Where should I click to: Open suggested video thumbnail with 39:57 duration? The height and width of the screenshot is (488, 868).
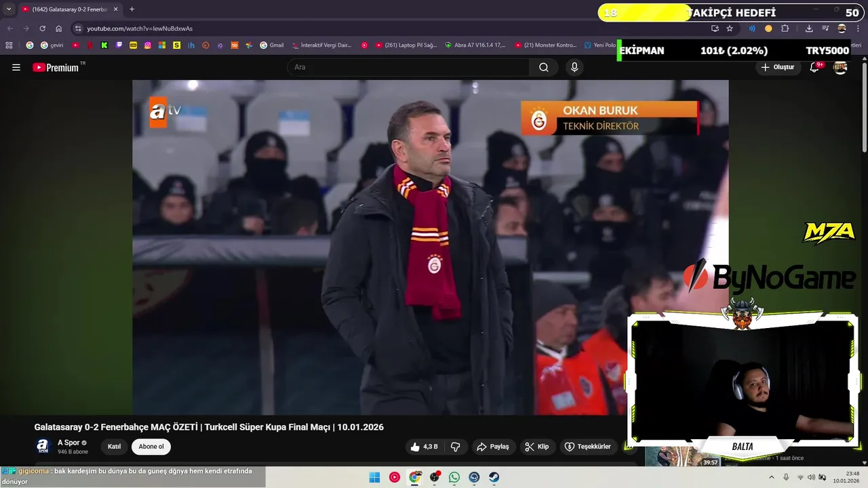(x=682, y=456)
